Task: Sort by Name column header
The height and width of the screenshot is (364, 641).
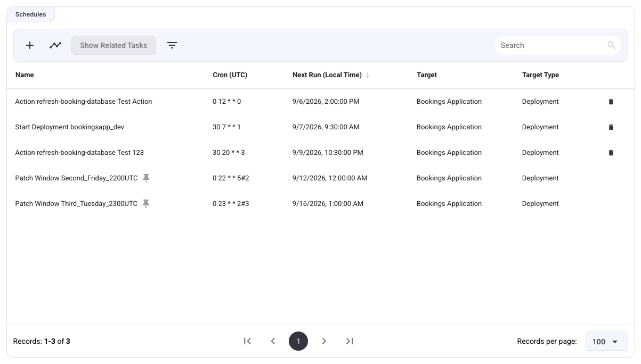Action: (x=25, y=75)
